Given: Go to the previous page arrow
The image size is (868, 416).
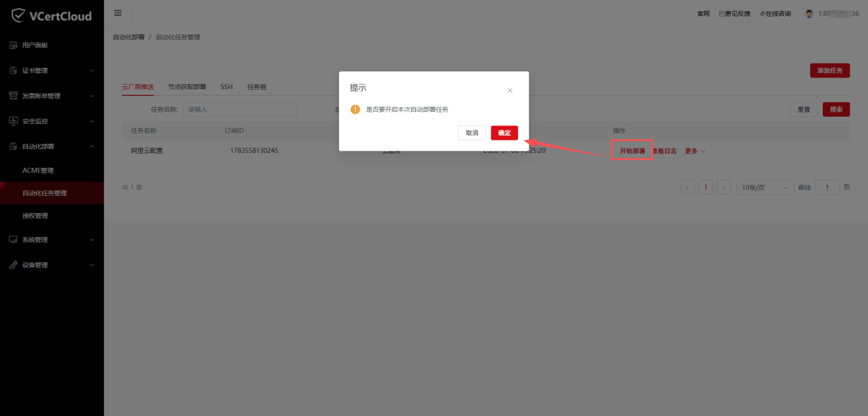Looking at the screenshot, I should pyautogui.click(x=688, y=187).
